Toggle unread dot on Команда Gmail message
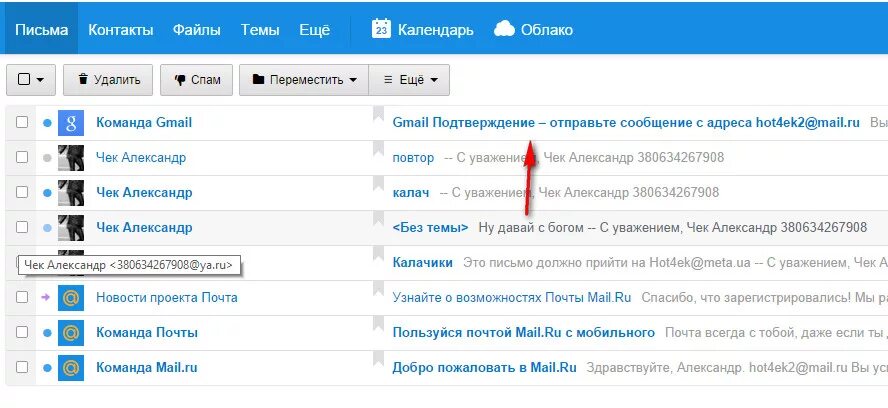The image size is (888, 408). (x=47, y=122)
